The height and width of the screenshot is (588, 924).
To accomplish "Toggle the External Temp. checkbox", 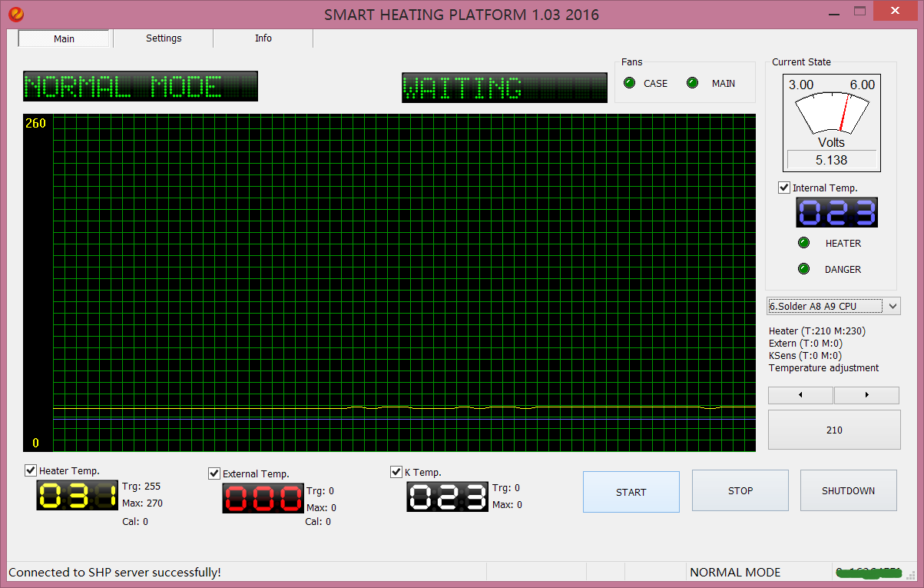I will point(214,473).
